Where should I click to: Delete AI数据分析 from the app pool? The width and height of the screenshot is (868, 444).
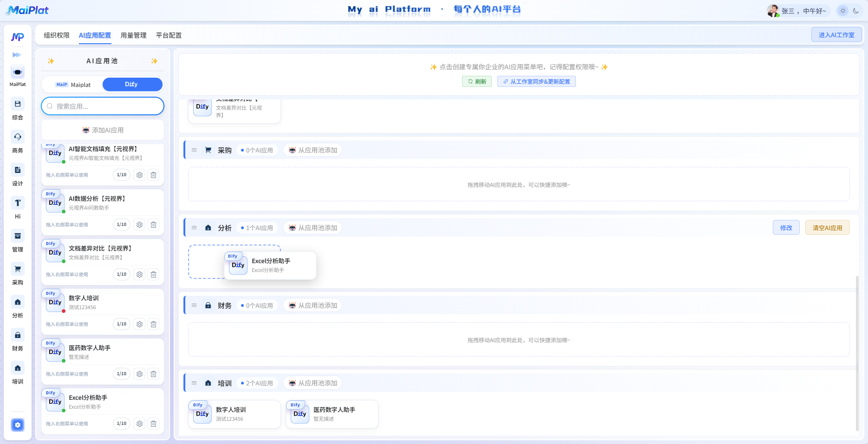point(153,225)
